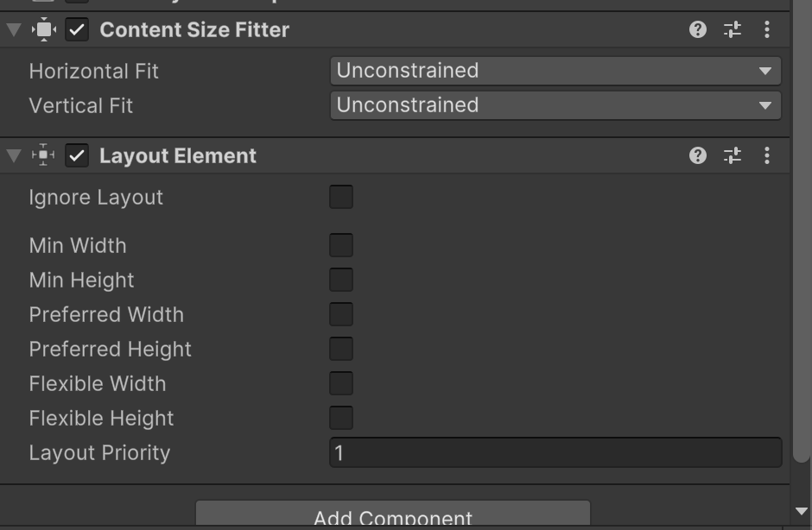This screenshot has width=812, height=530.
Task: Open the Vertical Fit dropdown
Action: 555,105
